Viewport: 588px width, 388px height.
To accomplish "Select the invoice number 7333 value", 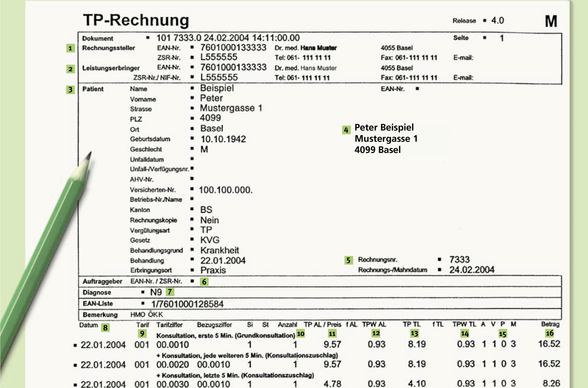I will 459,259.
